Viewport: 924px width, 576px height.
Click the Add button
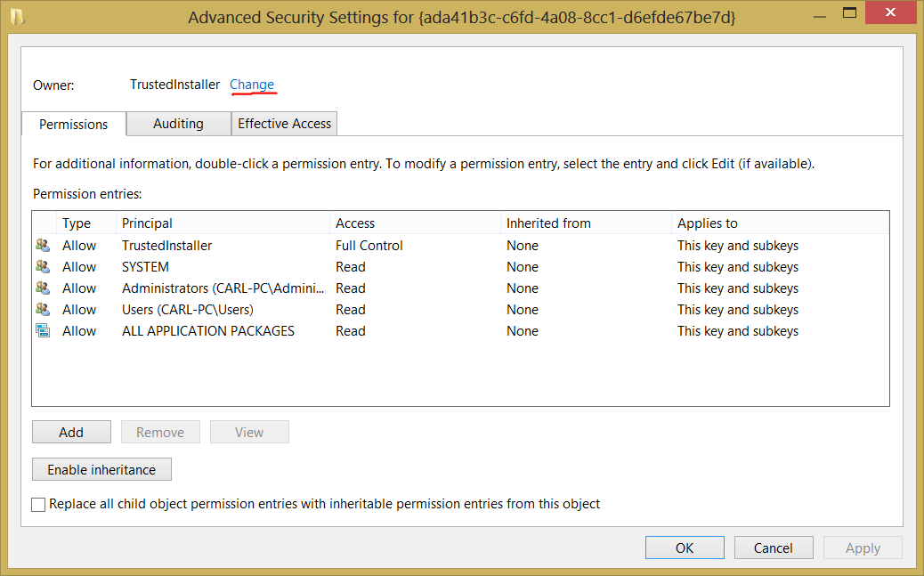71,432
